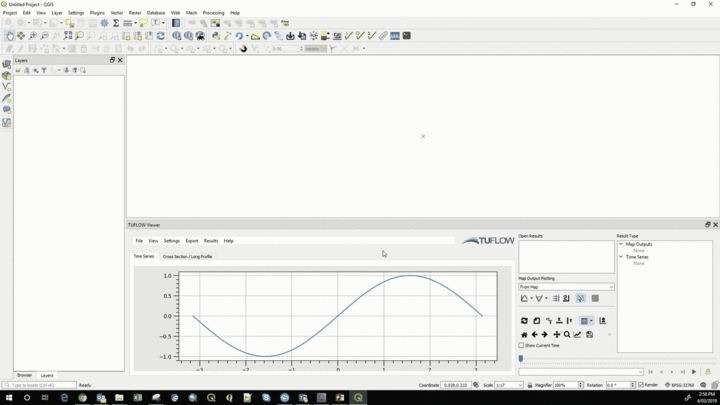Select the zoom magnifier in plot toolbar
This screenshot has height=405, width=720.
[x=567, y=335]
